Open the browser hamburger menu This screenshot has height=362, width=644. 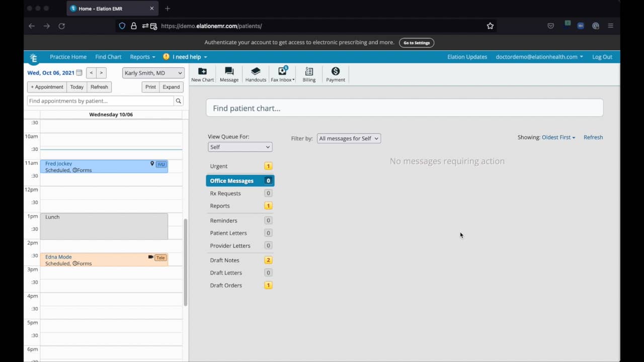point(610,26)
